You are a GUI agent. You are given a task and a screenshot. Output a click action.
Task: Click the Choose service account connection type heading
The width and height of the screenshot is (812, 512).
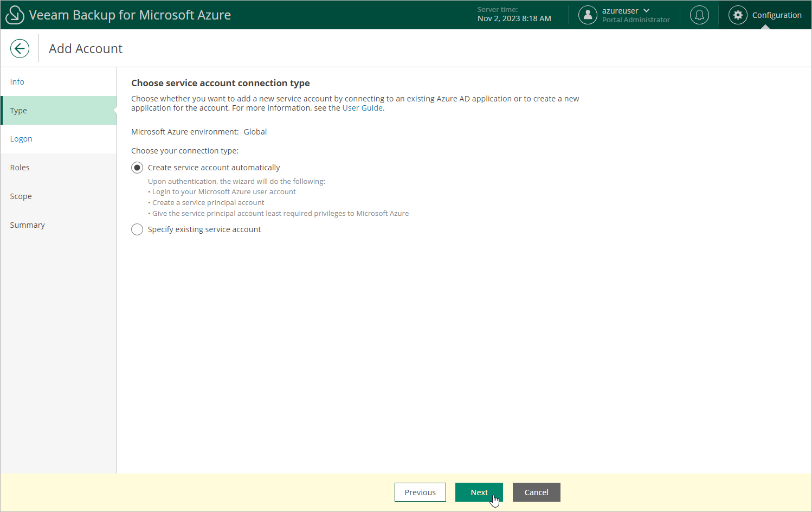click(221, 83)
